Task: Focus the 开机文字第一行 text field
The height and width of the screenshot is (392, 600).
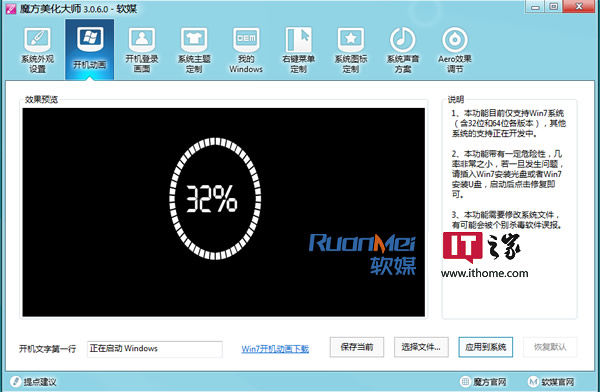Action: pyautogui.click(x=155, y=349)
